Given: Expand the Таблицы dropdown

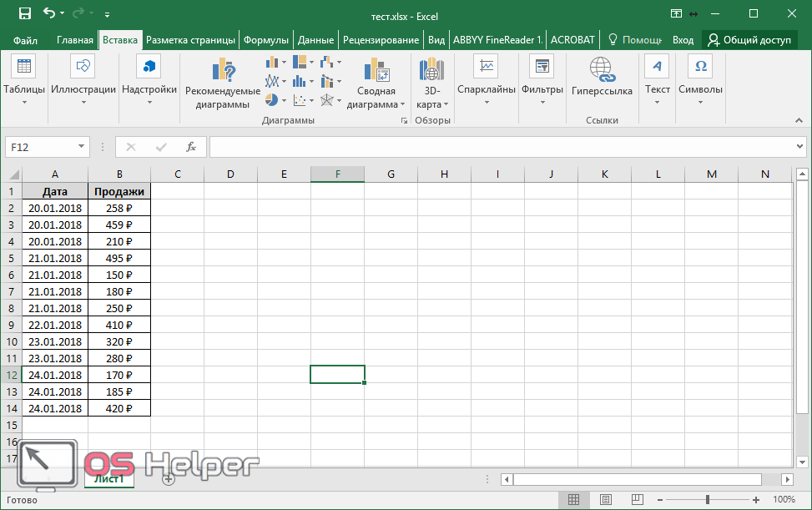Looking at the screenshot, I should pyautogui.click(x=23, y=83).
